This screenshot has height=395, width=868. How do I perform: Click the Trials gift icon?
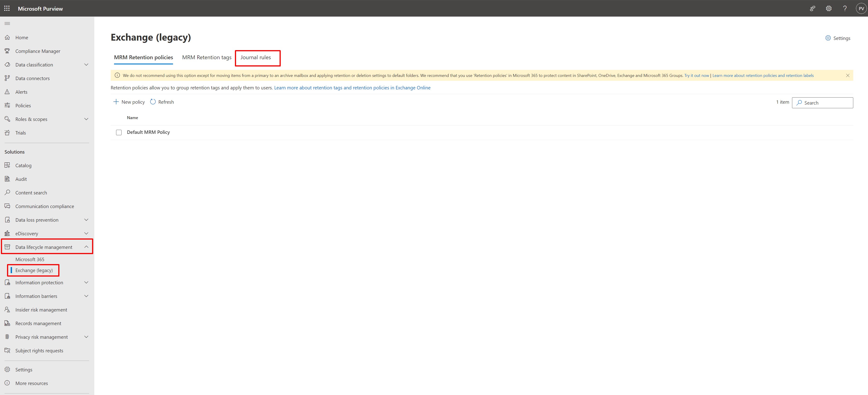[7, 133]
